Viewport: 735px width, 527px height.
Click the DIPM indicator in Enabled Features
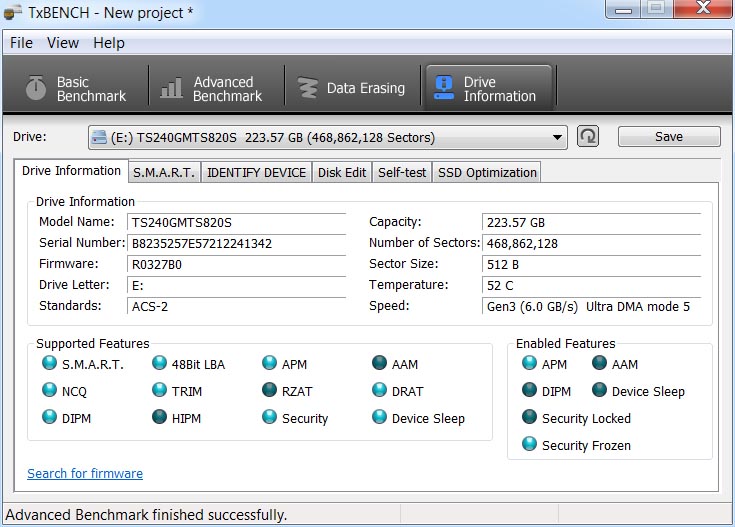[x=529, y=390]
